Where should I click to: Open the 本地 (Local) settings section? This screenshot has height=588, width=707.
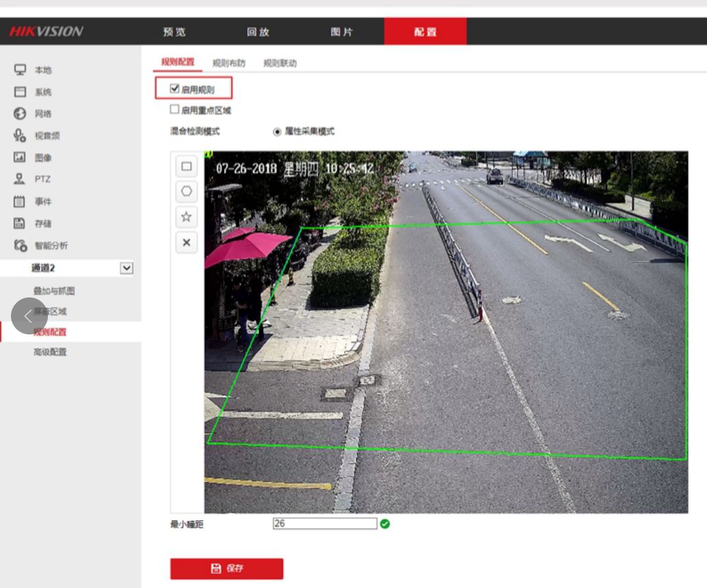coord(42,70)
